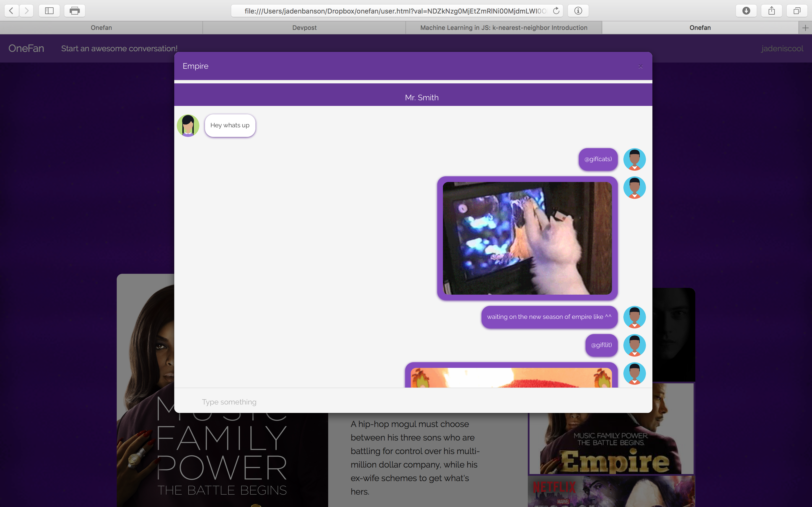Open the downloads icon in toolbar
The height and width of the screenshot is (507, 812).
(x=746, y=11)
